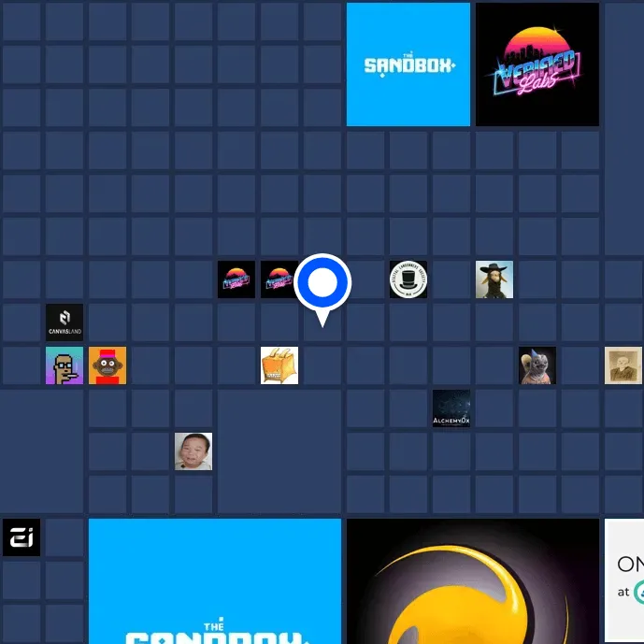The height and width of the screenshot is (644, 644).
Task: Select the pixel punk with glasses parcel
Action: 64,365
